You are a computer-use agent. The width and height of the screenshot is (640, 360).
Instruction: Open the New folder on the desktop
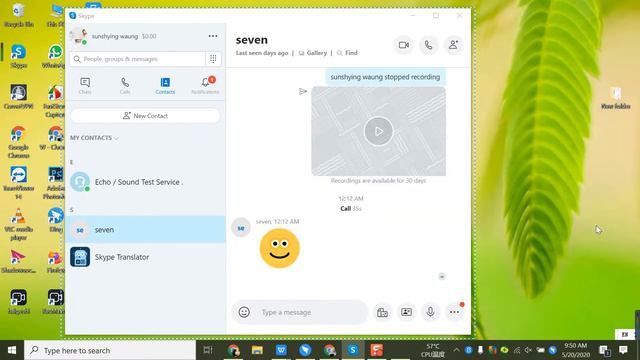point(616,98)
